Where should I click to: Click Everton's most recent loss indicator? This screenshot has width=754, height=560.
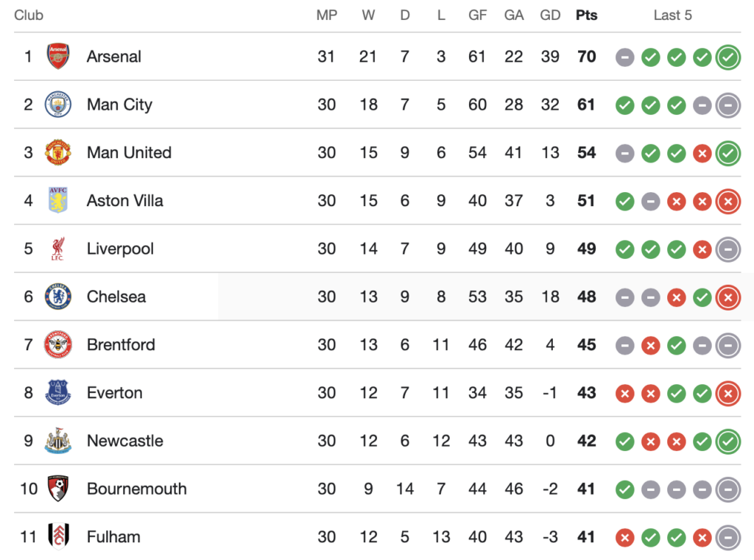[728, 393]
